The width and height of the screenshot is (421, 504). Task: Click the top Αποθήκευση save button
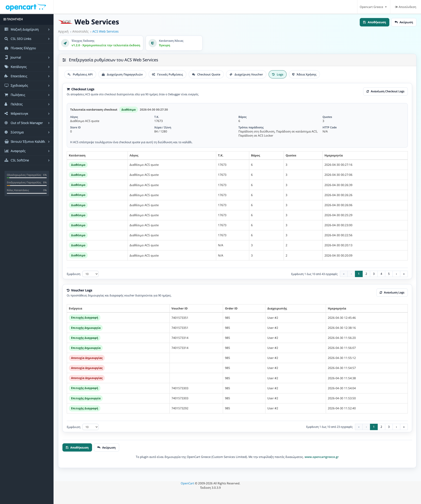coord(374,22)
